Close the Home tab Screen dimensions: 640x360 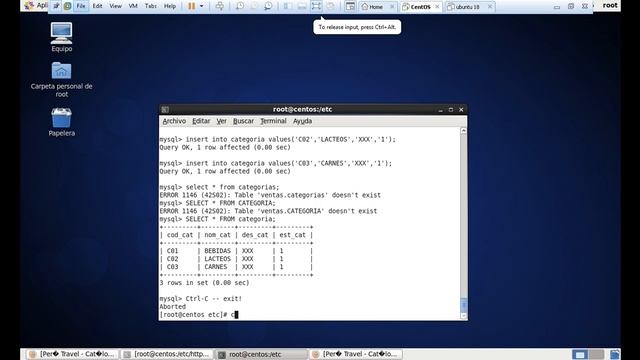(392, 7)
